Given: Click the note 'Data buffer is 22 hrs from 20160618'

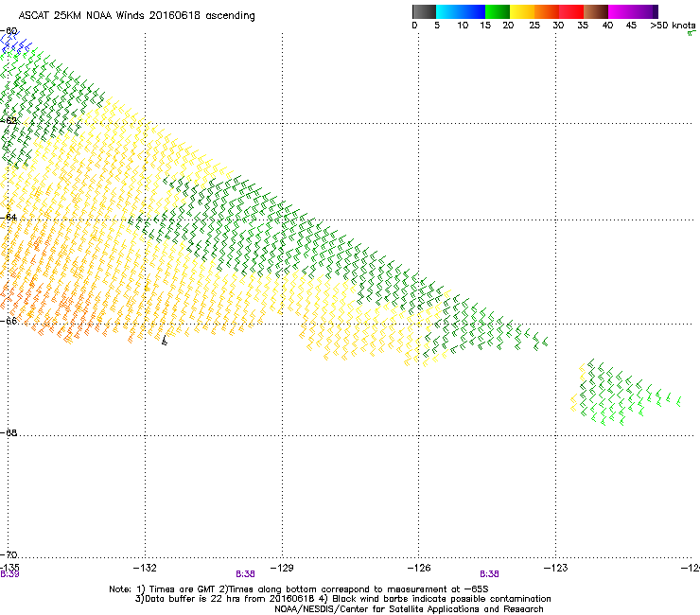Looking at the screenshot, I should click(230, 599).
